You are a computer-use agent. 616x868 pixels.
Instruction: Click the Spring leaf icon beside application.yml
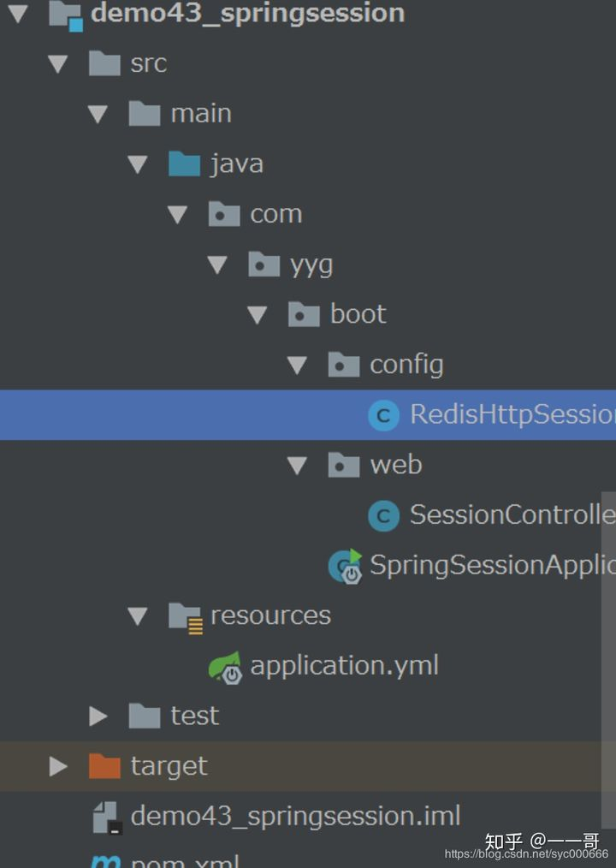coord(223,665)
